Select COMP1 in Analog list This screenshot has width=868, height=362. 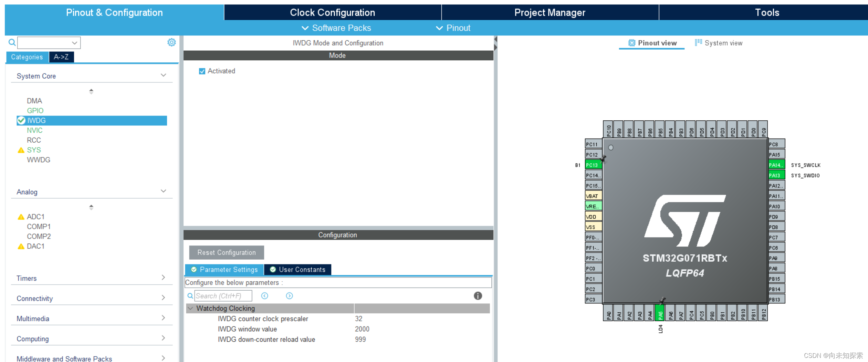[x=39, y=227]
